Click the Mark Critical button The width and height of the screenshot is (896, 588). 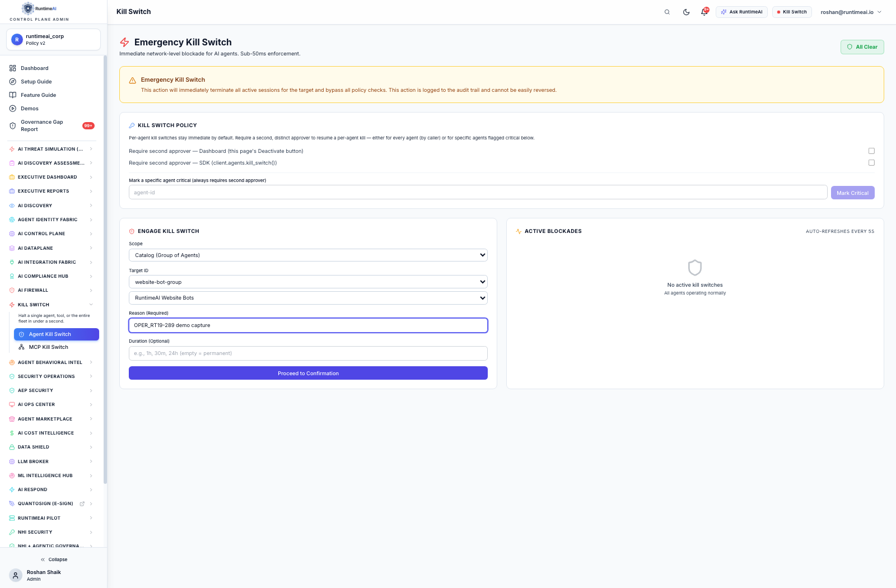click(852, 193)
